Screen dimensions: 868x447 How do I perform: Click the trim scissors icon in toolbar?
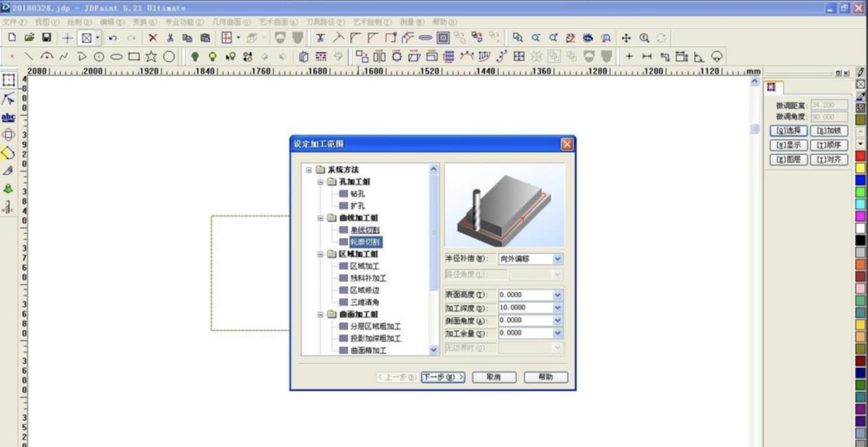point(320,38)
